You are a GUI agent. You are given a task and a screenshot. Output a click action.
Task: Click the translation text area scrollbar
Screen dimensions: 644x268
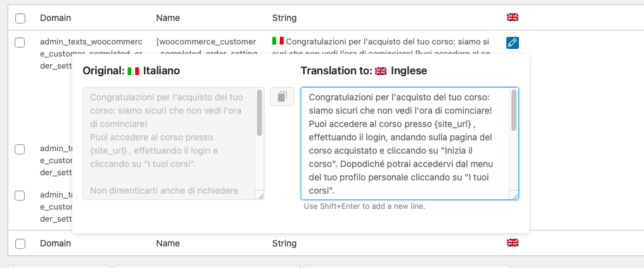[514, 110]
